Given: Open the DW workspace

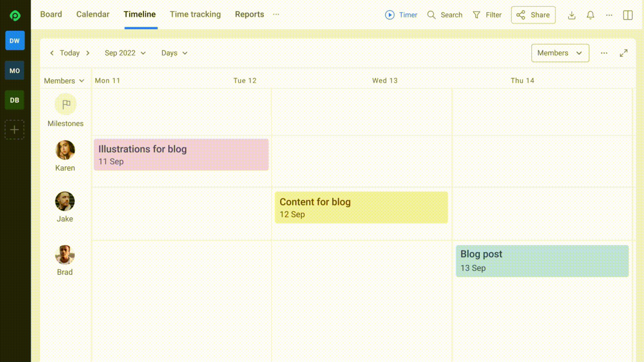Looking at the screenshot, I should [x=15, y=41].
